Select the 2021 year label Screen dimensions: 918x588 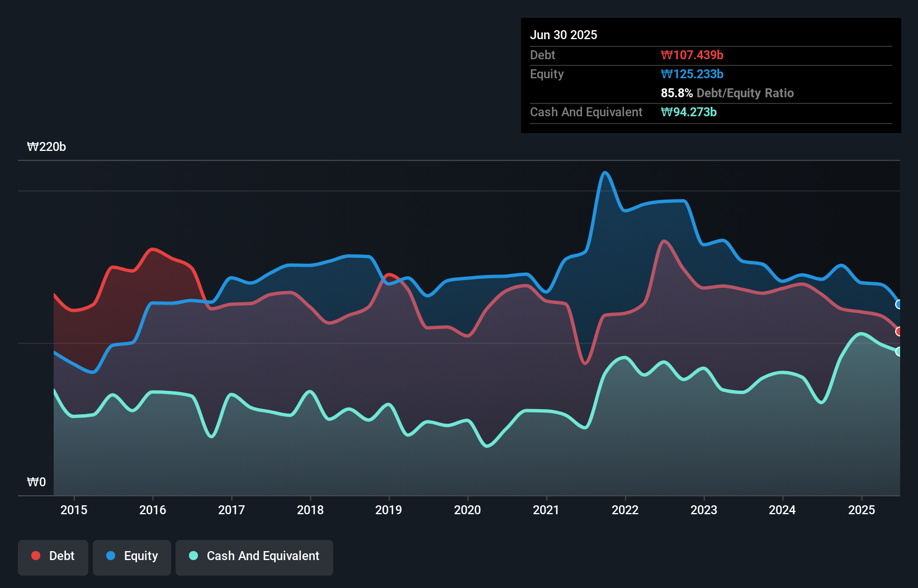coord(547,510)
